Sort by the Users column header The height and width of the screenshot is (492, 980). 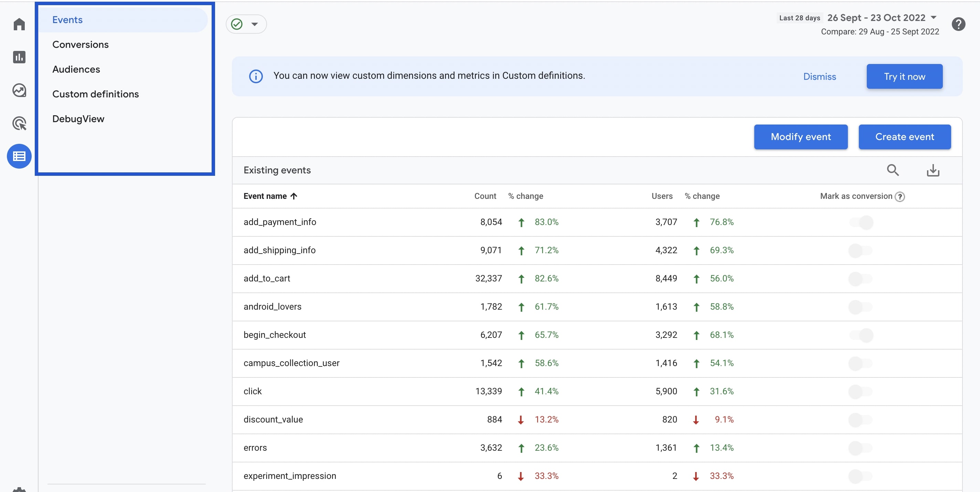(662, 196)
